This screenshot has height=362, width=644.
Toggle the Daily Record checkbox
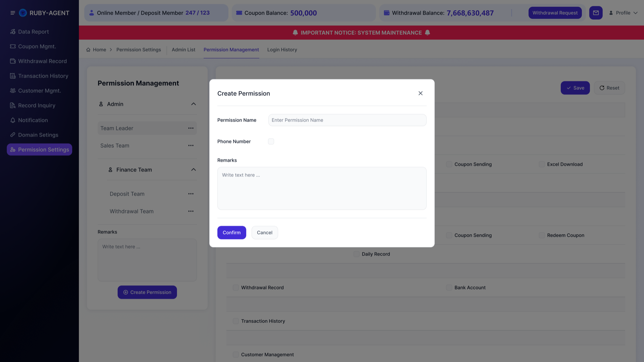click(356, 254)
